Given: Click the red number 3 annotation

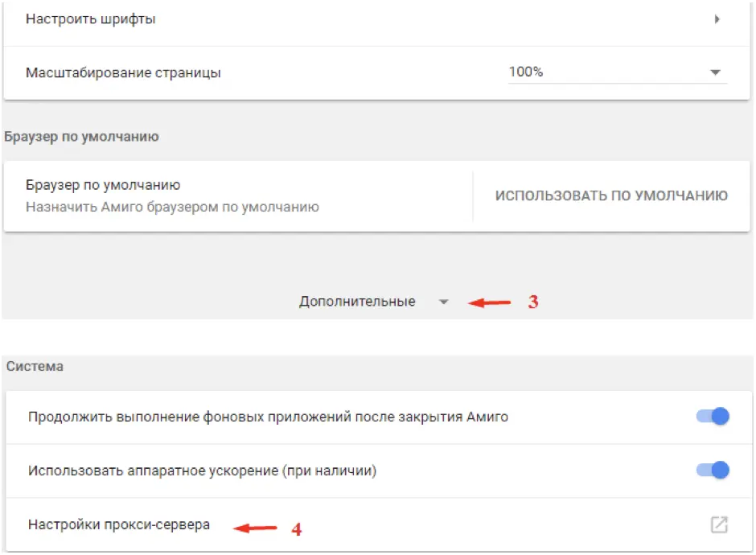Looking at the screenshot, I should 532,302.
